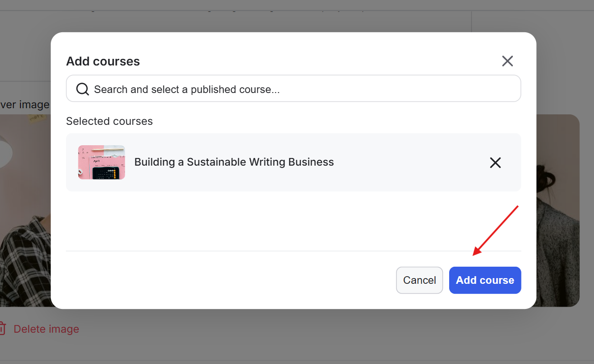Click the Cancel button

419,280
